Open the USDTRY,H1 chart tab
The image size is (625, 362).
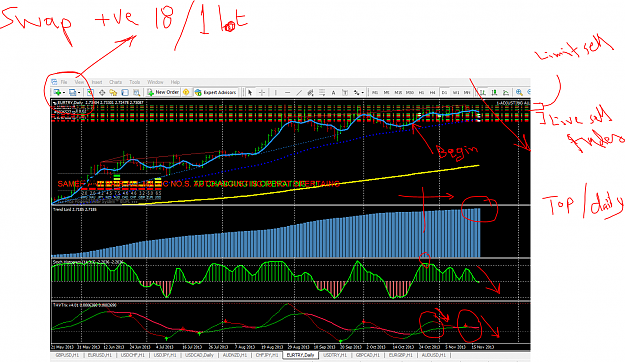click(x=335, y=355)
